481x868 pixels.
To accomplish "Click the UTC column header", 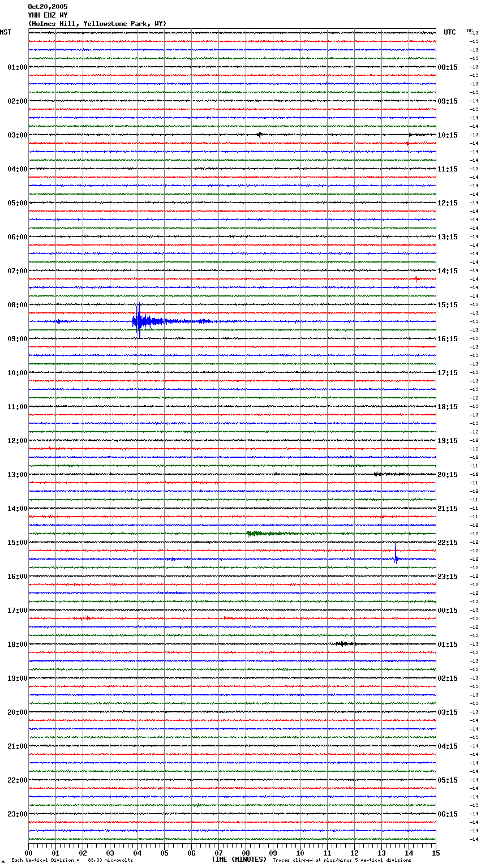I will point(450,32).
